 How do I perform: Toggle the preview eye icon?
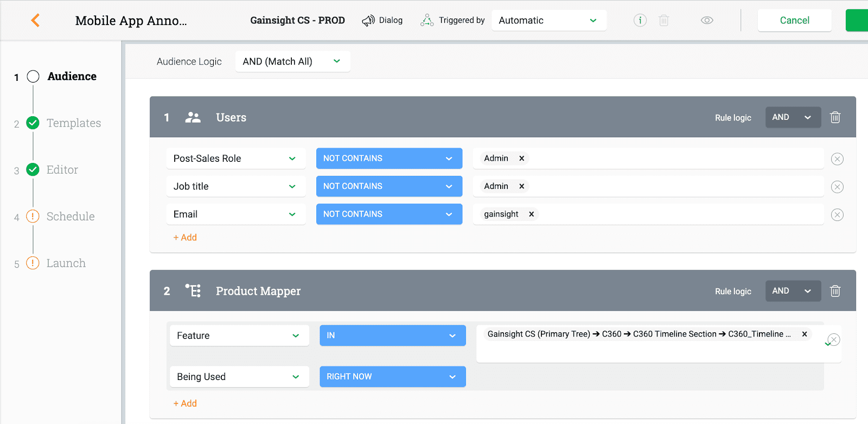point(706,21)
